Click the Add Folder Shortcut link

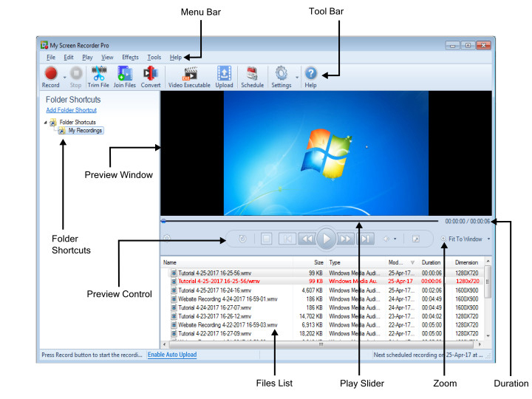click(x=71, y=110)
